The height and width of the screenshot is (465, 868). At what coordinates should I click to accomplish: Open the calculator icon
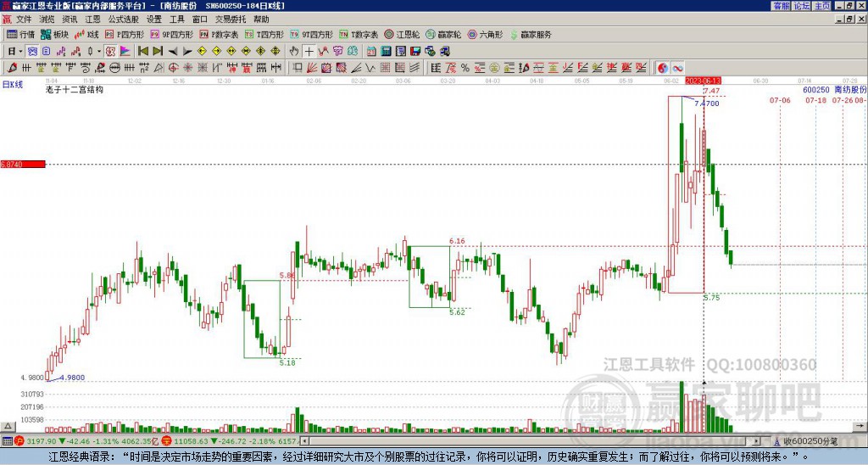click(x=387, y=52)
